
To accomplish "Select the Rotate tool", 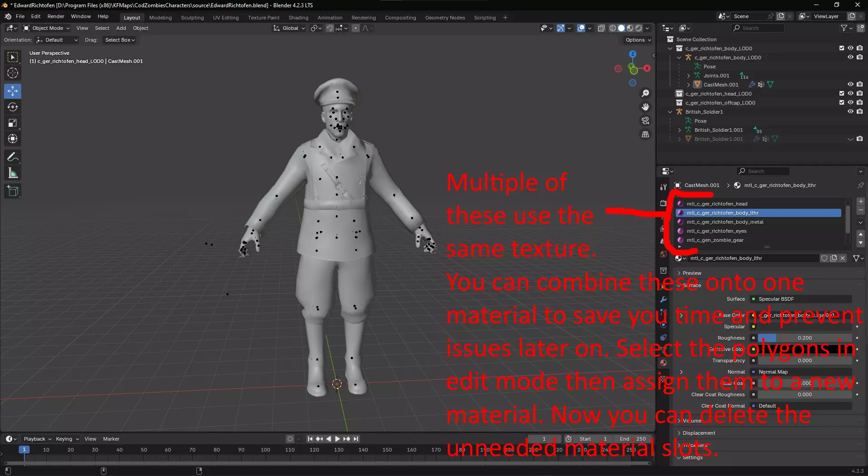I will [13, 107].
